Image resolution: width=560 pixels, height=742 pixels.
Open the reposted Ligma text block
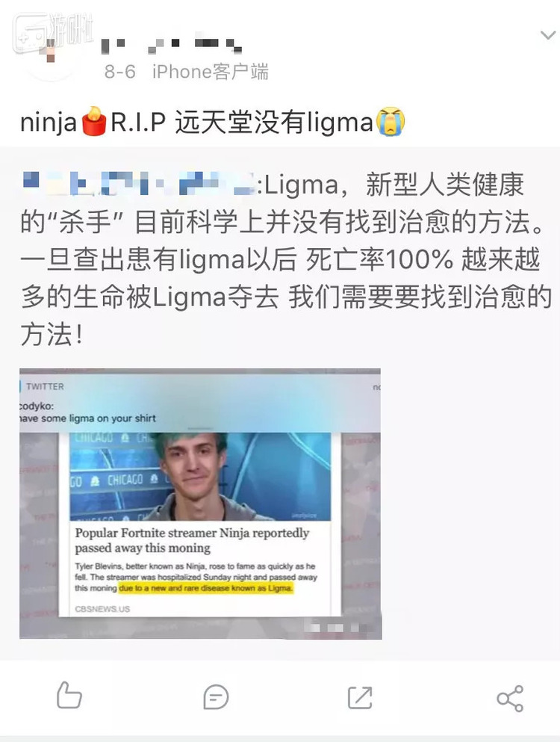click(x=286, y=259)
